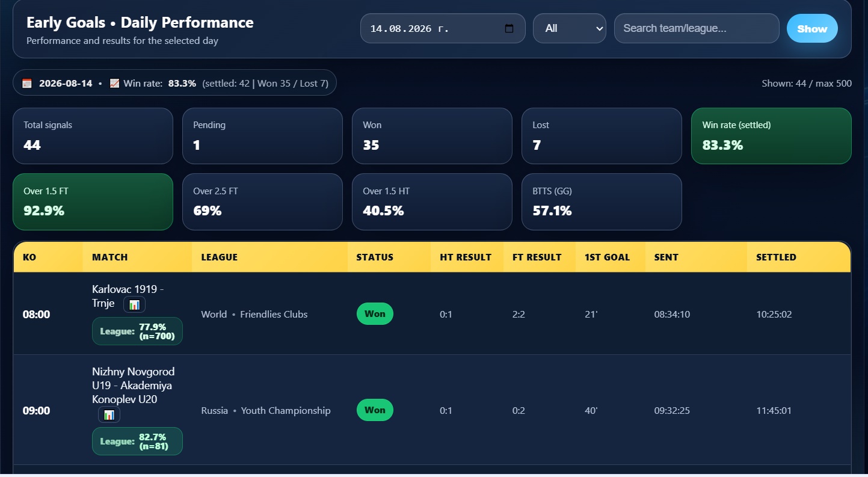Click the 09:00 kickoff time

pos(36,411)
